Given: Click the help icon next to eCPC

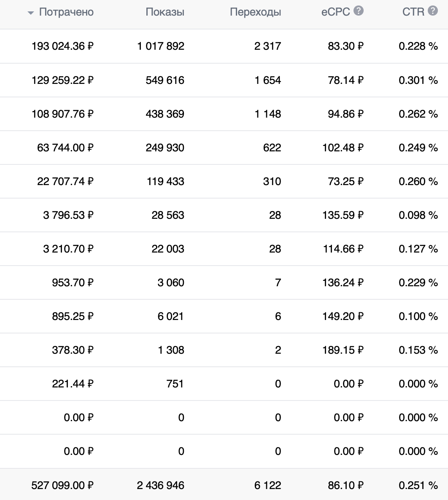Looking at the screenshot, I should coord(359,11).
